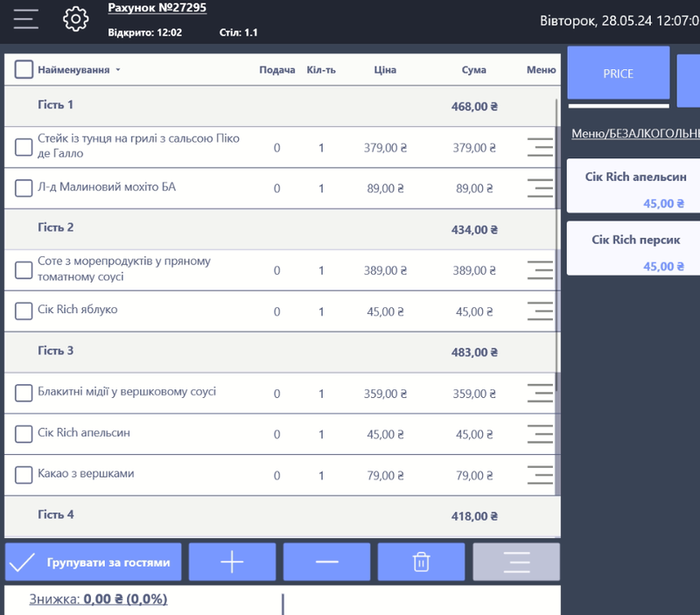700x615 pixels.
Task: Open the Меню/БЕЗАЛКОГОЛЬНІ breadcrumb link
Action: tap(635, 134)
